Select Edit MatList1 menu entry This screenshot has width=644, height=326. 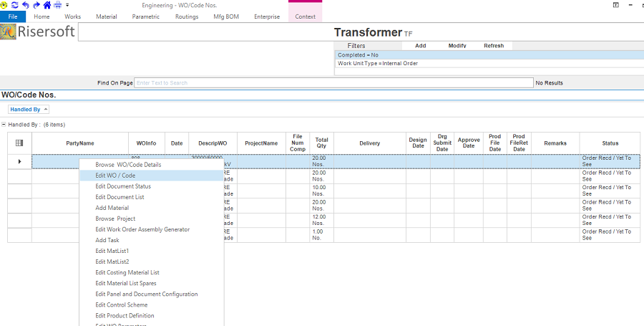pos(152,251)
